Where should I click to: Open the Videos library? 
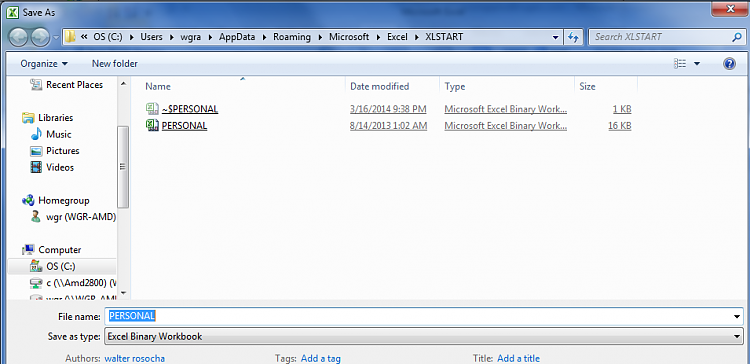click(x=60, y=167)
